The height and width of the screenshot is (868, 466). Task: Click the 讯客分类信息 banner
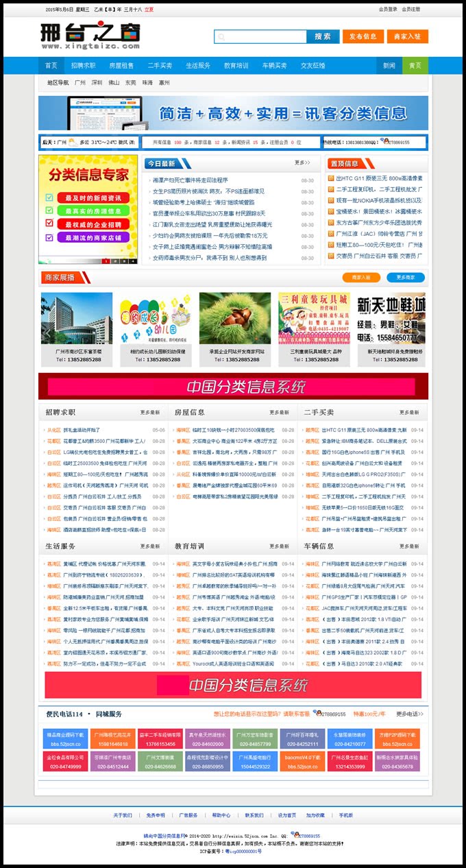(233, 113)
